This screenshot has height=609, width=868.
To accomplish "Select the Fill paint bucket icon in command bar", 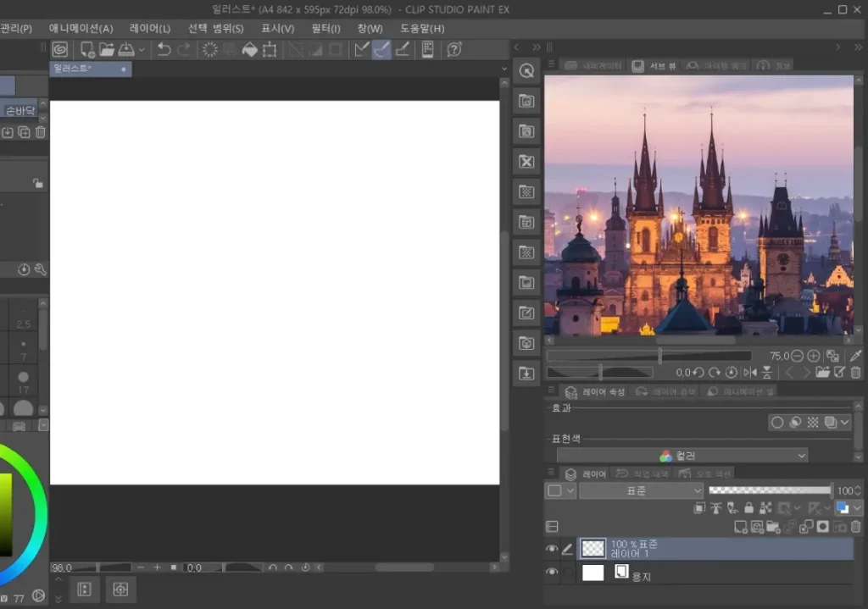I will tap(249, 50).
